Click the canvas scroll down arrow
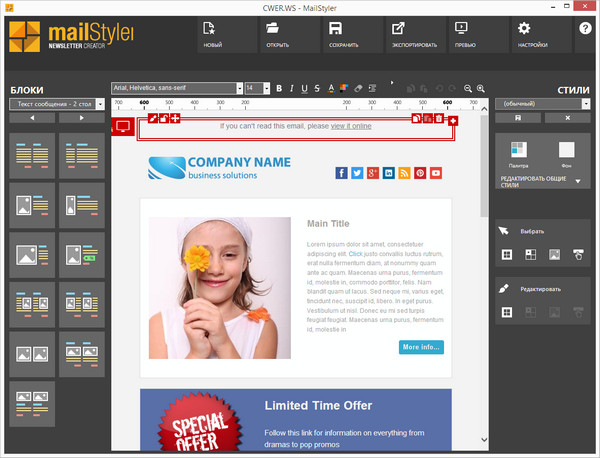 tap(484, 440)
